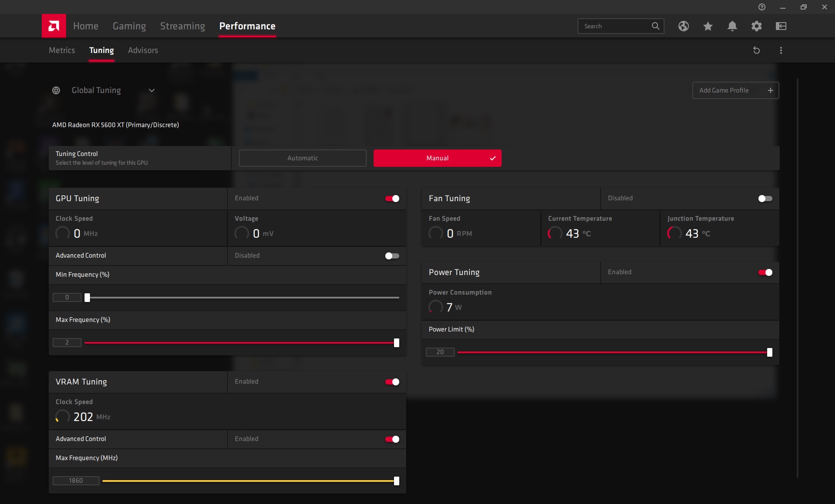Click the Tuning Control label

77,154
